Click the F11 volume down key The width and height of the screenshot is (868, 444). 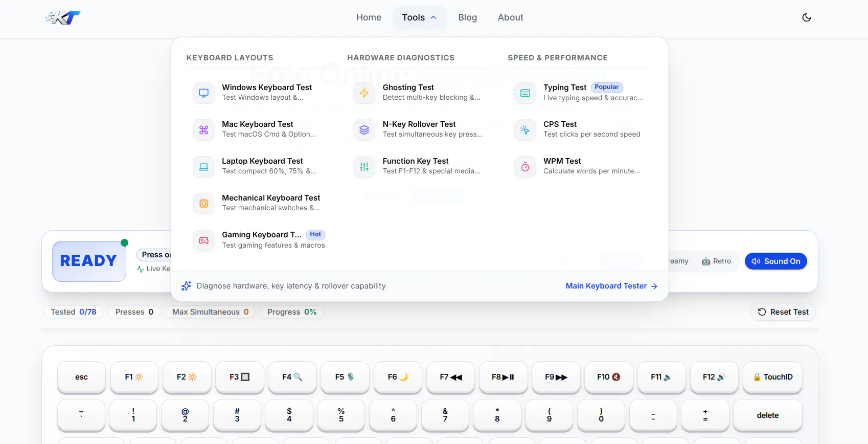click(661, 378)
